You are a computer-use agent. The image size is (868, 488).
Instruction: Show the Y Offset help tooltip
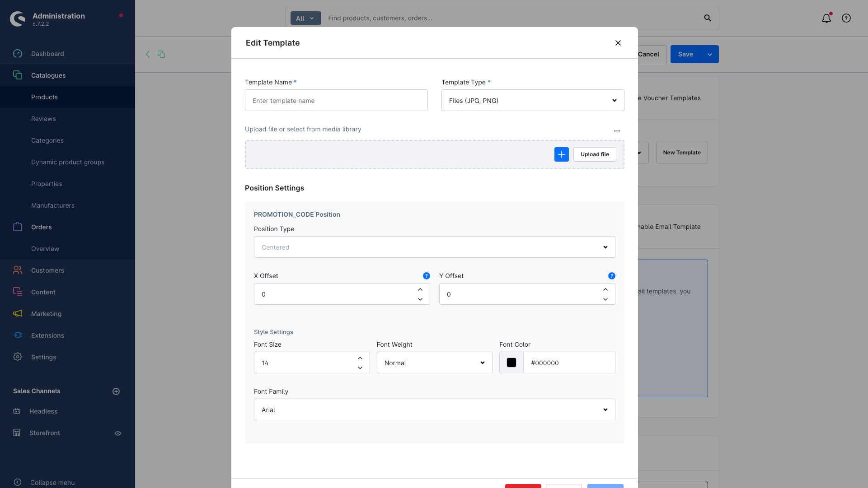point(611,276)
